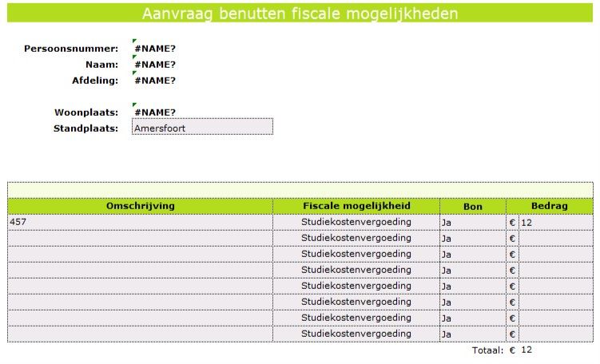The width and height of the screenshot is (600, 364).
Task: Click the Standplaats field containing Amersfoort
Action: (x=202, y=128)
